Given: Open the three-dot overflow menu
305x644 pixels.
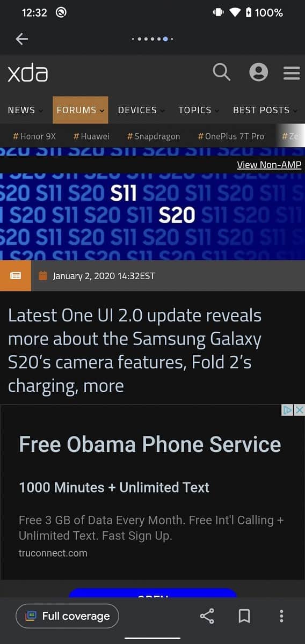Looking at the screenshot, I should click(x=281, y=616).
